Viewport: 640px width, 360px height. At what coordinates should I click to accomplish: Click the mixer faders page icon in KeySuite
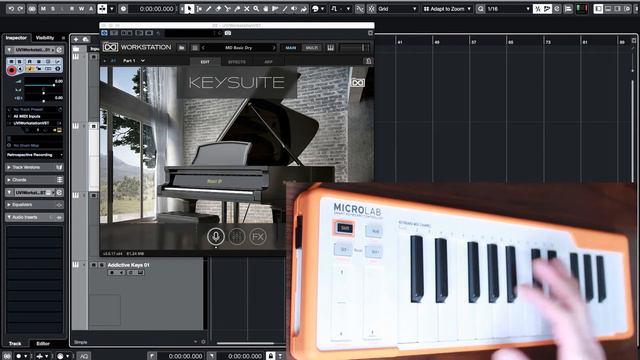(x=237, y=236)
